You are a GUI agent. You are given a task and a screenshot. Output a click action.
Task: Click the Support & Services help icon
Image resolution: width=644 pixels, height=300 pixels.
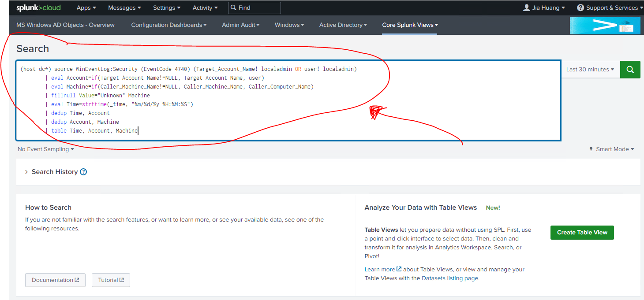[580, 8]
